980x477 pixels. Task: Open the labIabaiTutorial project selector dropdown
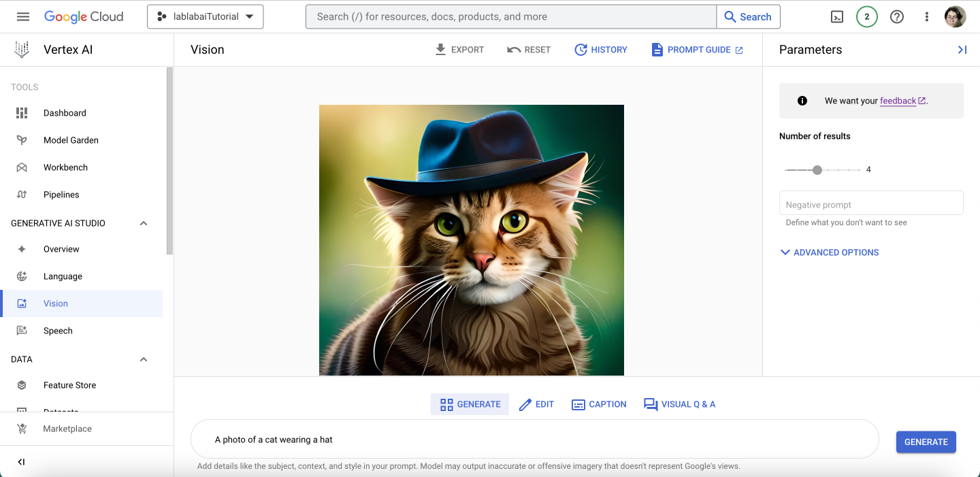point(205,17)
